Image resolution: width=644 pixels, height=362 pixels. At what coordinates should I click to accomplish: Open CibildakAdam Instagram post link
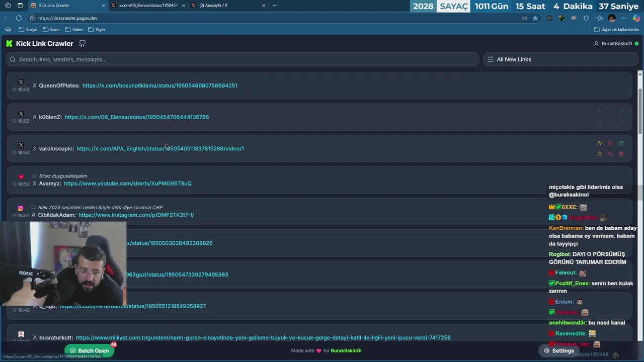pos(136,215)
